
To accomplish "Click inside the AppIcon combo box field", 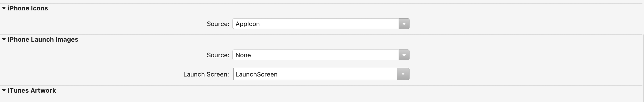I will pyautogui.click(x=315, y=24).
